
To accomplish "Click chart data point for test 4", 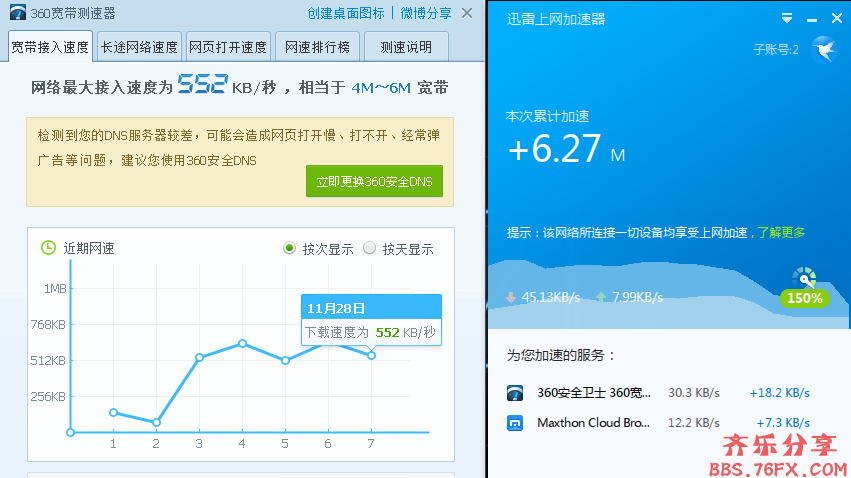I will point(243,343).
